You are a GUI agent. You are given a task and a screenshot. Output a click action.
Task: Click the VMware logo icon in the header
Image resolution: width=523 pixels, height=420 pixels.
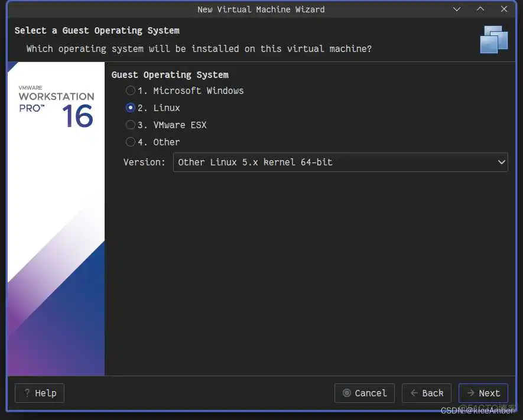pos(494,40)
